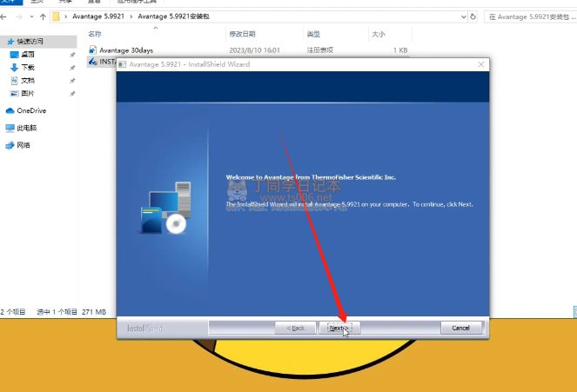Navigate back in File Explorer
The height and width of the screenshot is (392, 577).
tap(7, 16)
